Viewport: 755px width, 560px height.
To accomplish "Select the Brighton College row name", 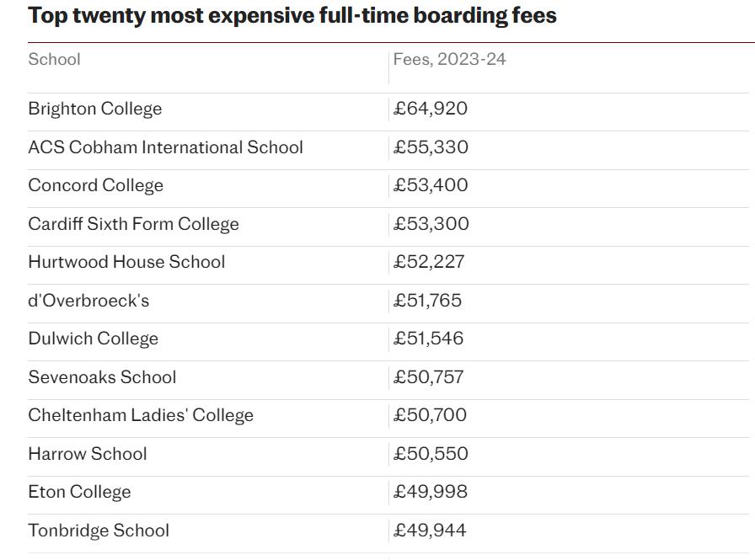I will (95, 109).
